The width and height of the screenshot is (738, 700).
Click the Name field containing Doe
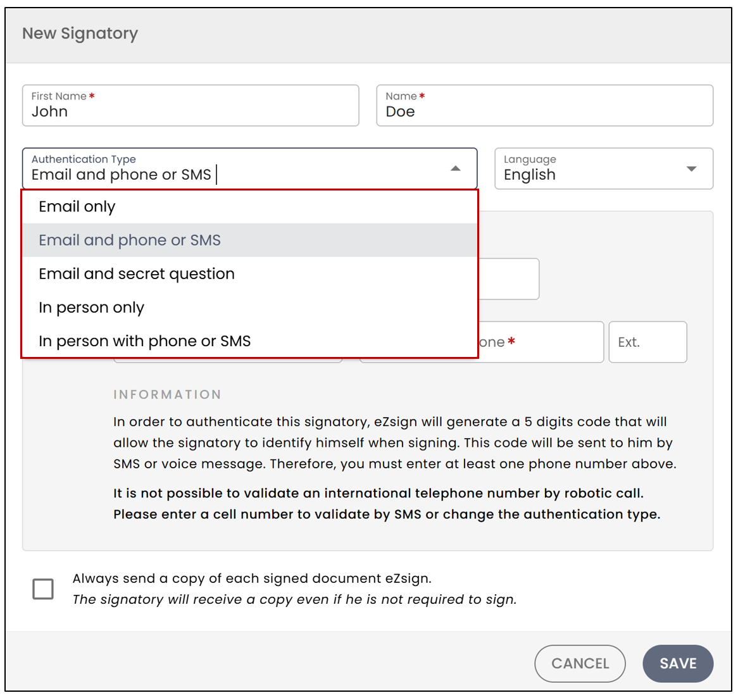coord(544,106)
